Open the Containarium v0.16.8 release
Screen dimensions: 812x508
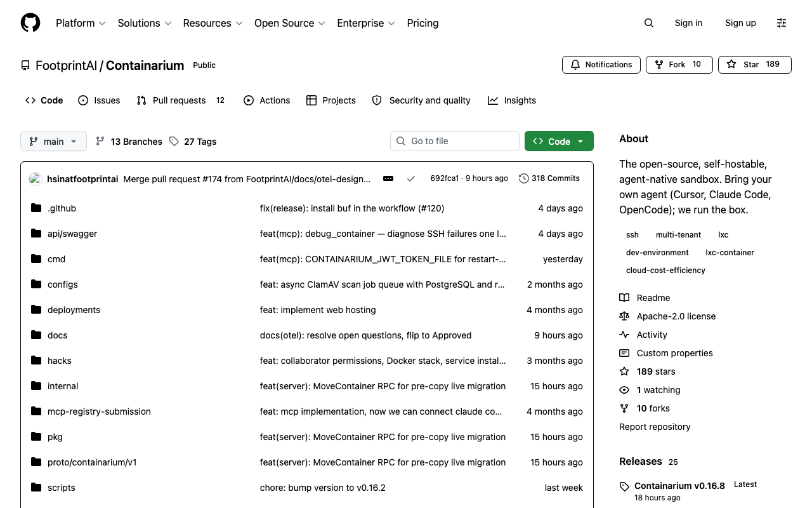pyautogui.click(x=679, y=486)
